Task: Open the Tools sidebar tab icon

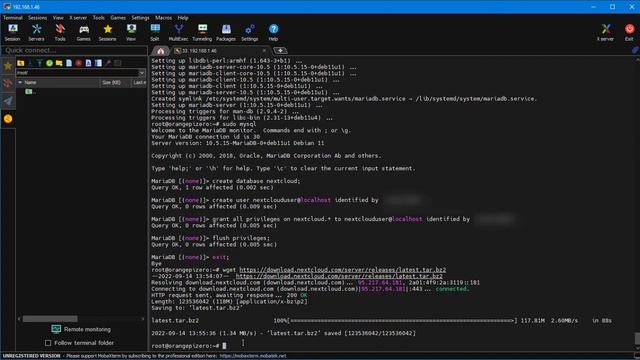Action: click(x=8, y=84)
